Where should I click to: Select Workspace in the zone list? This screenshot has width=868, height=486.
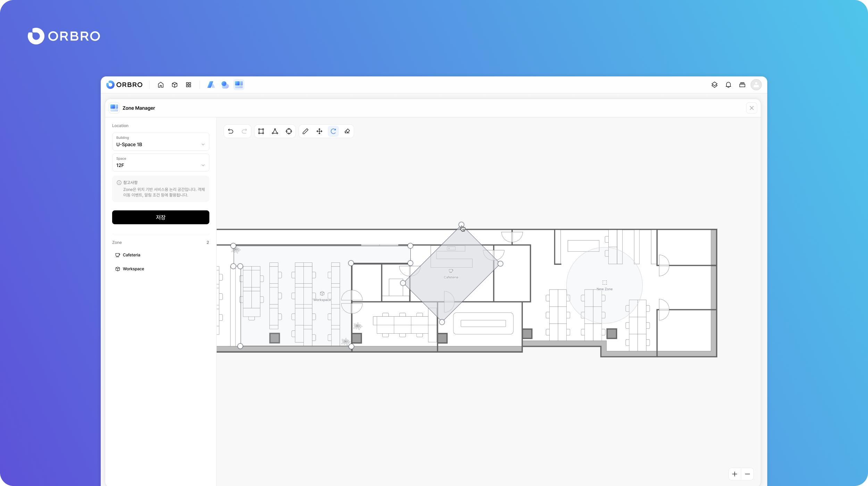click(133, 269)
